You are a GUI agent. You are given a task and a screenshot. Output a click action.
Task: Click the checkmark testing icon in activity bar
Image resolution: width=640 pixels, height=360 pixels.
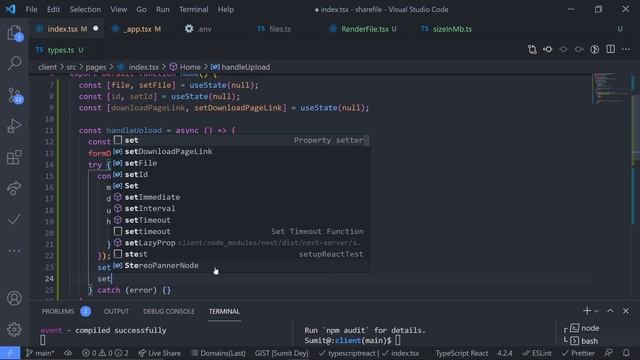[x=14, y=219]
